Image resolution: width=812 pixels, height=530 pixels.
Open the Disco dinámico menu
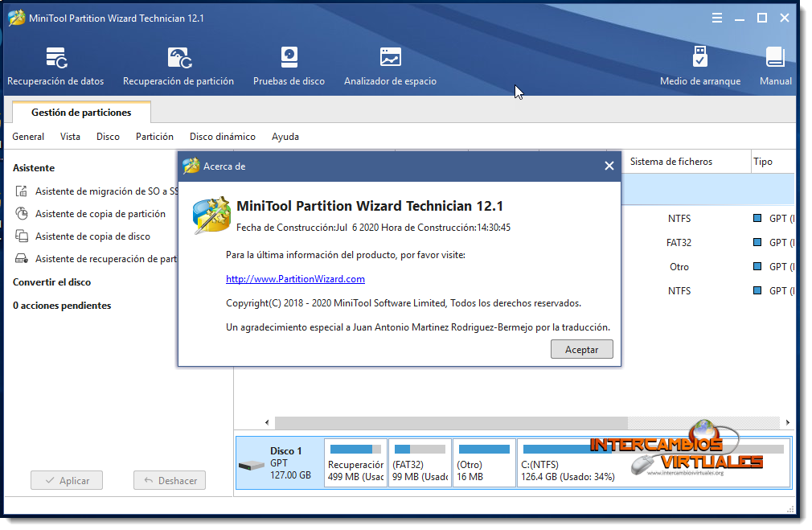pyautogui.click(x=222, y=137)
